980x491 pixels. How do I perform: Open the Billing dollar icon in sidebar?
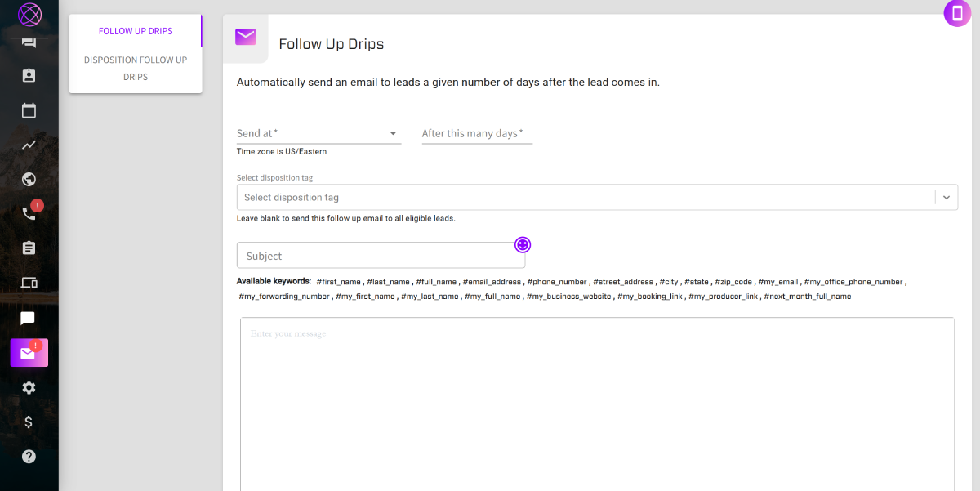[x=29, y=422]
